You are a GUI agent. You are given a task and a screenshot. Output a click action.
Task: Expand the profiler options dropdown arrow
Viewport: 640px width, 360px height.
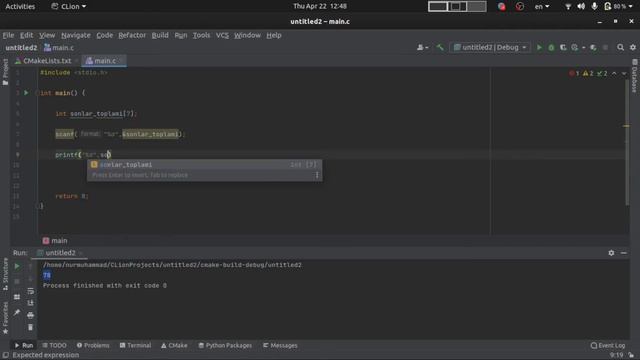[x=584, y=48]
